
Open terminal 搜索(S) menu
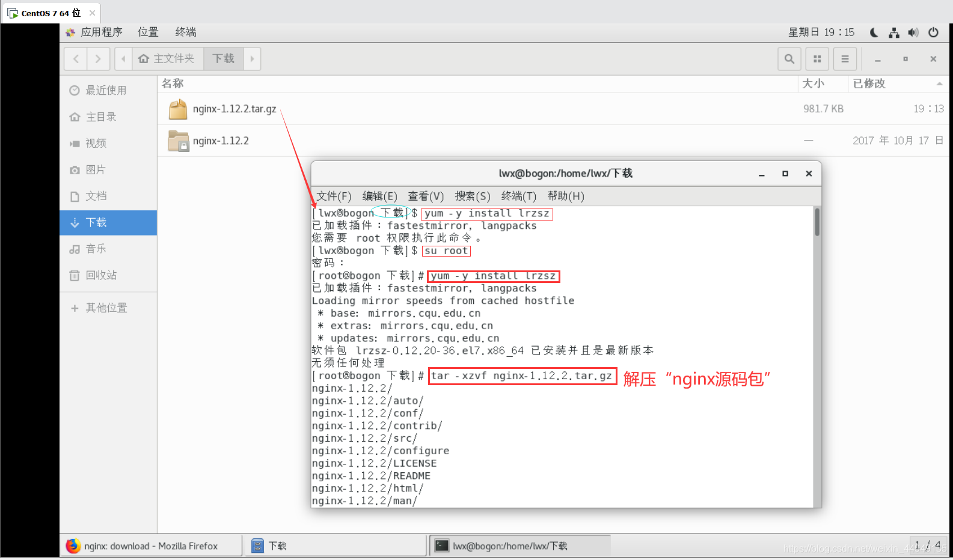point(473,196)
